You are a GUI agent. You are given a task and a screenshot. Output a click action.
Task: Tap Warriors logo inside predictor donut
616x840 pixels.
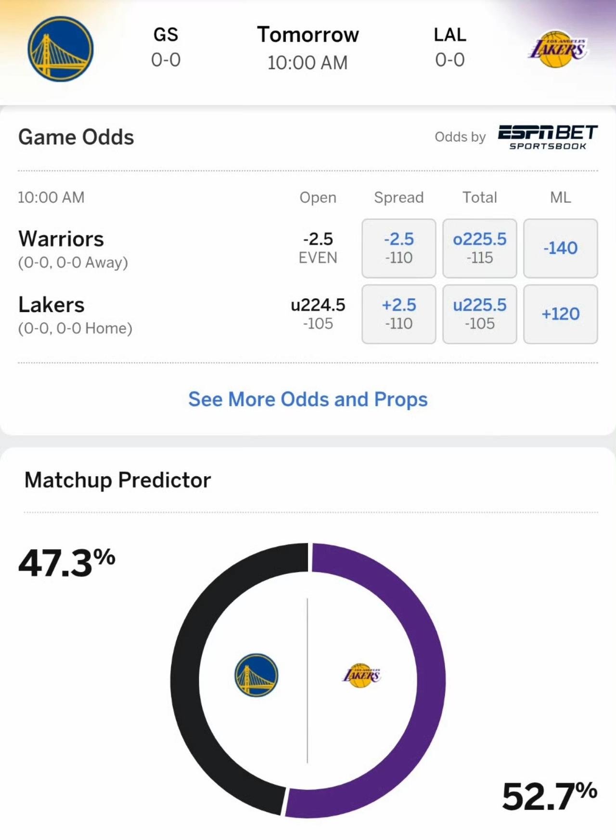coord(256,675)
